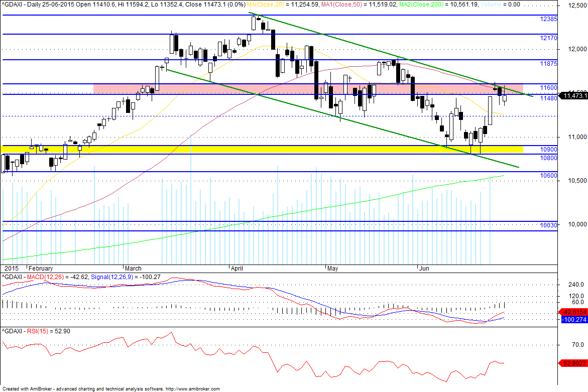Image resolution: width=588 pixels, height=392 pixels.
Task: Click the February label on time axis
Action: pyautogui.click(x=41, y=269)
